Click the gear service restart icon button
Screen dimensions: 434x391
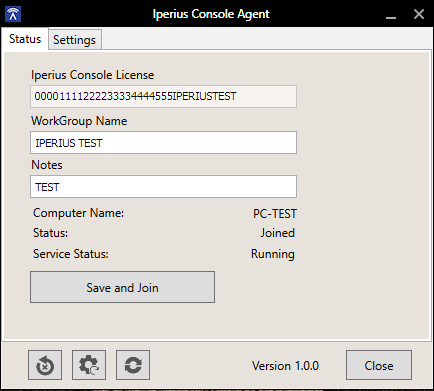click(89, 365)
